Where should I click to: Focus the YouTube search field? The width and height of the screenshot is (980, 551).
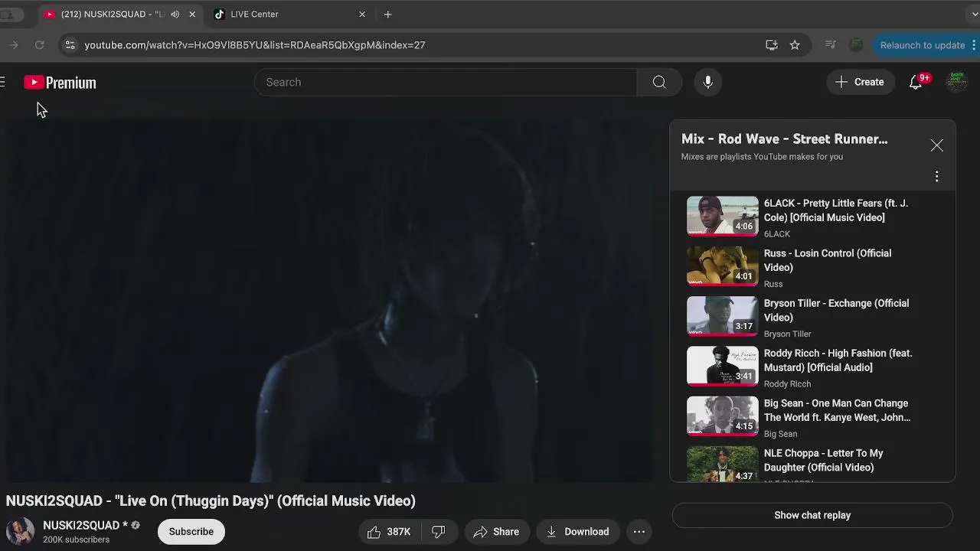(x=446, y=82)
